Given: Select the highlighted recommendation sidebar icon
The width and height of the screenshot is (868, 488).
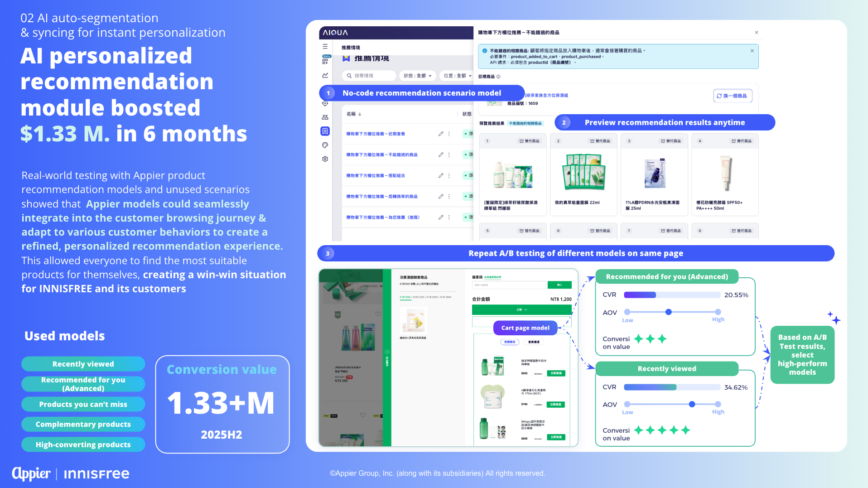Looking at the screenshot, I should click(x=325, y=131).
